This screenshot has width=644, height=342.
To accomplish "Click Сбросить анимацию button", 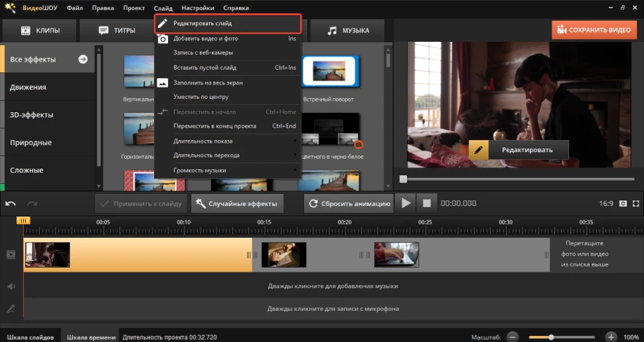I will pos(349,203).
